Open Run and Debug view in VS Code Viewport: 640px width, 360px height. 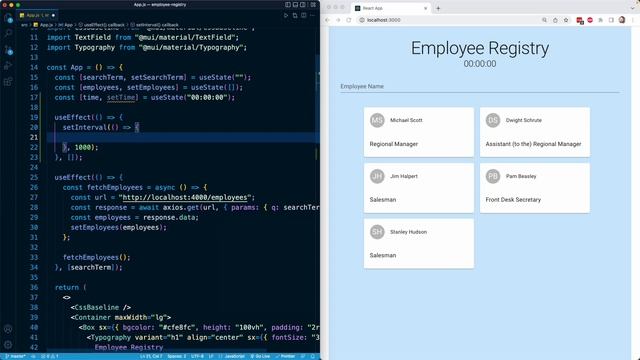[8, 66]
